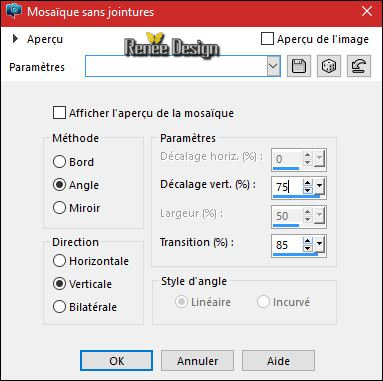
Task: Click the reset to default arrow icon
Action: click(359, 66)
